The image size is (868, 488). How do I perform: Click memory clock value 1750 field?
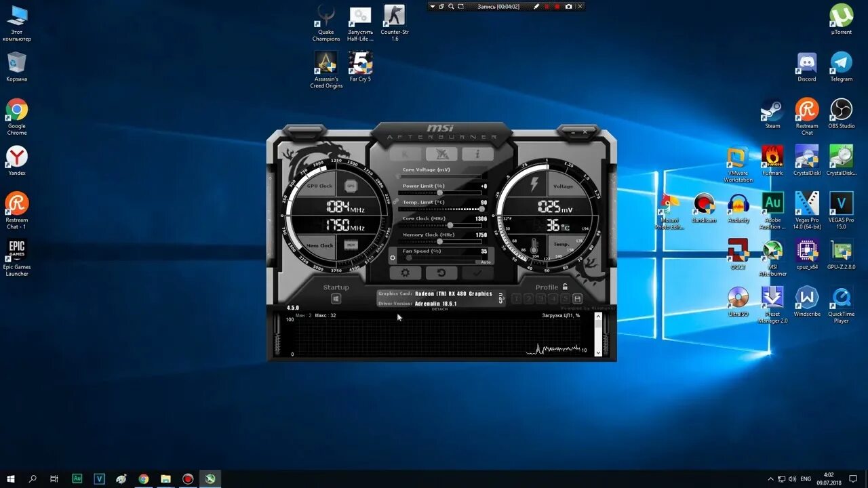[481, 235]
